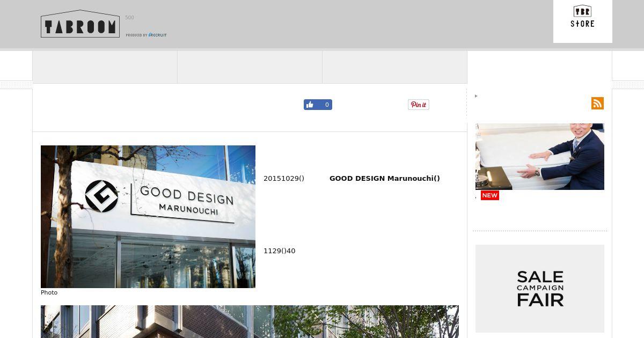Click the Recruit 'produced by' logo
This screenshot has height=338, width=644.
146,35
